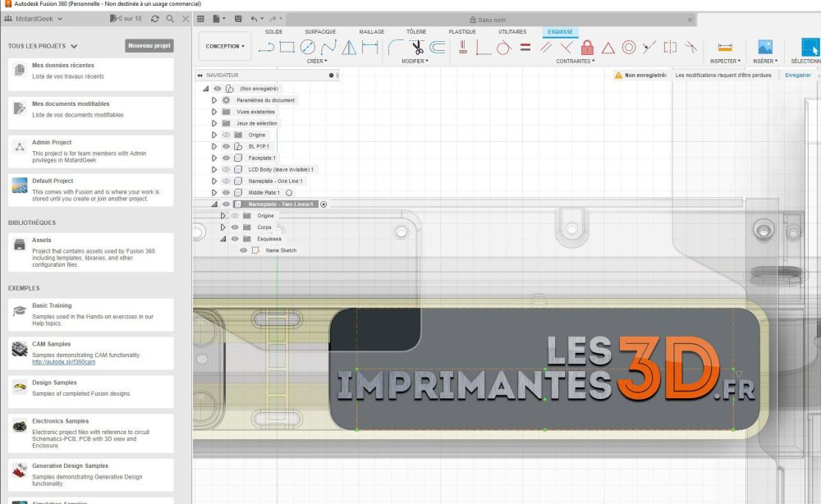Click the Measure ruler icon

725,48
